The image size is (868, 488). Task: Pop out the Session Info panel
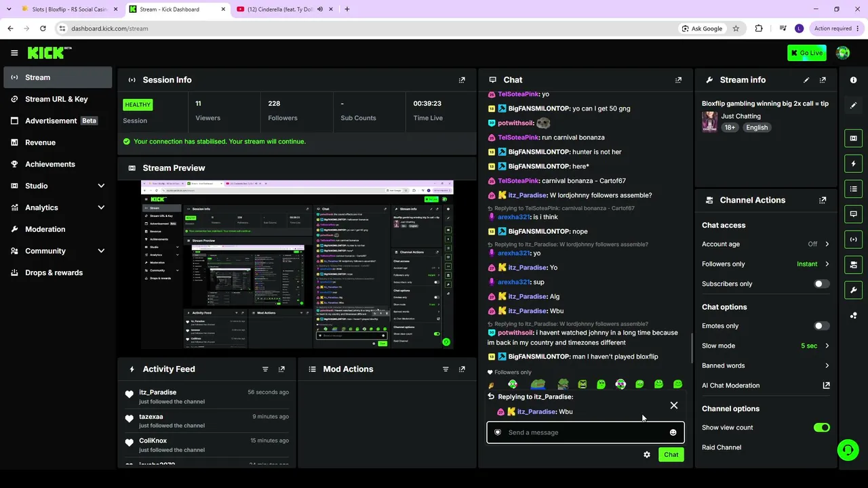[462, 80]
